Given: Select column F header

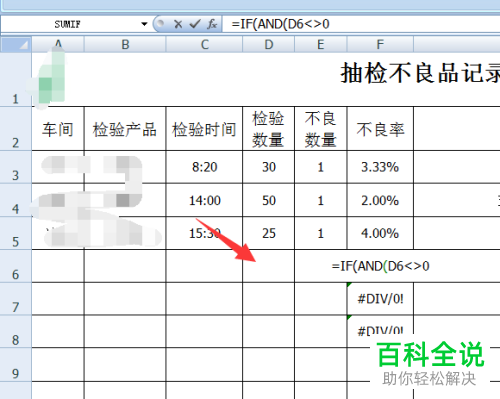Looking at the screenshot, I should [x=380, y=44].
